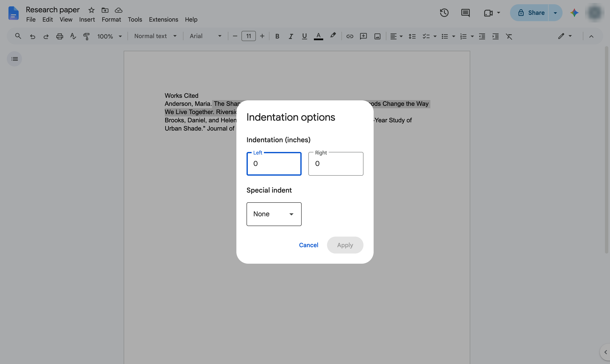Open the Extensions menu

164,19
